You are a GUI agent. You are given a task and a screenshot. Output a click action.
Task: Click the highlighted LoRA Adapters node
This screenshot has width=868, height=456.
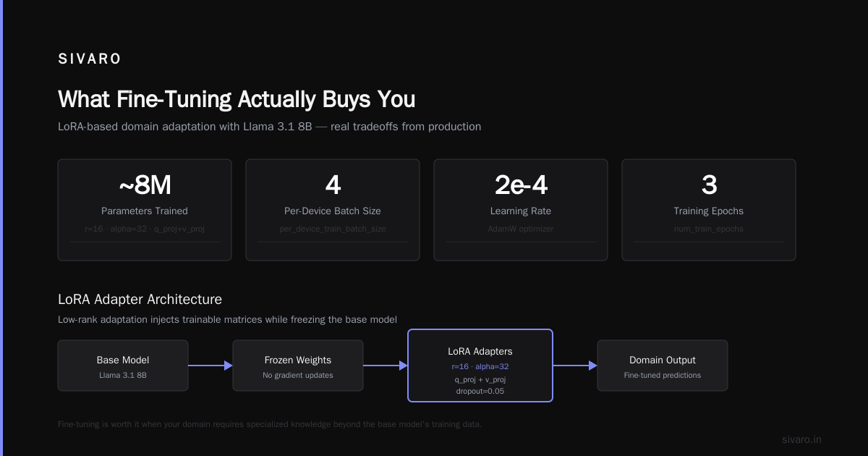(480, 366)
